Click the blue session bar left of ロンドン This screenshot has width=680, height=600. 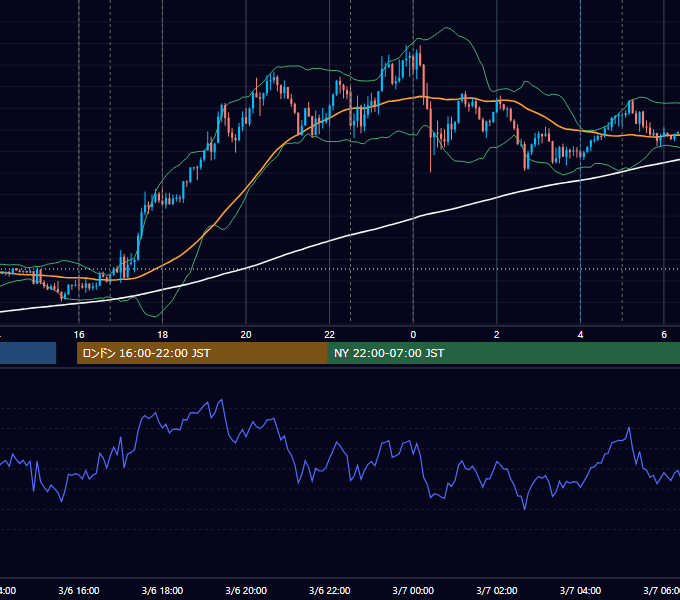point(28,353)
